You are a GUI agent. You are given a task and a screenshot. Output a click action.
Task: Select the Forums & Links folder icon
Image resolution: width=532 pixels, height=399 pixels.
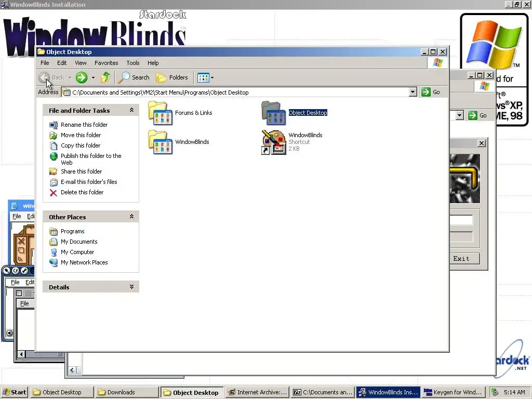coord(160,113)
